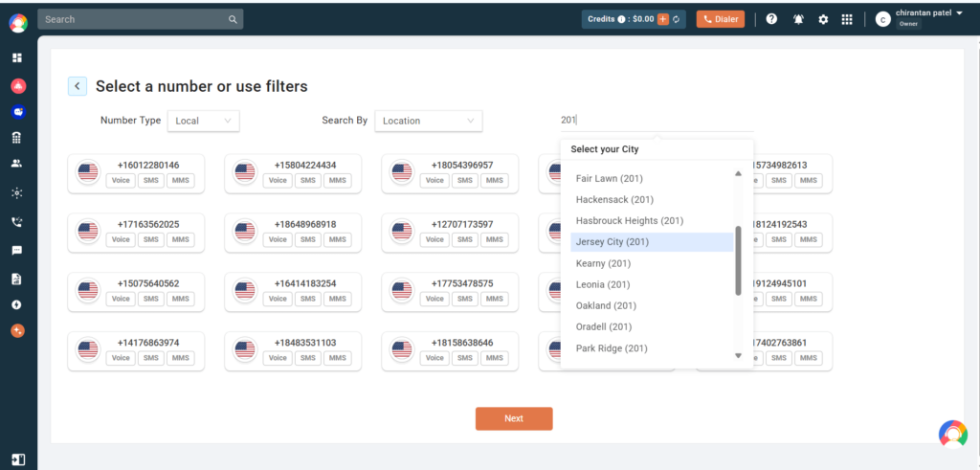Click the orange add credits plus icon
This screenshot has width=980, height=470.
pos(663,19)
